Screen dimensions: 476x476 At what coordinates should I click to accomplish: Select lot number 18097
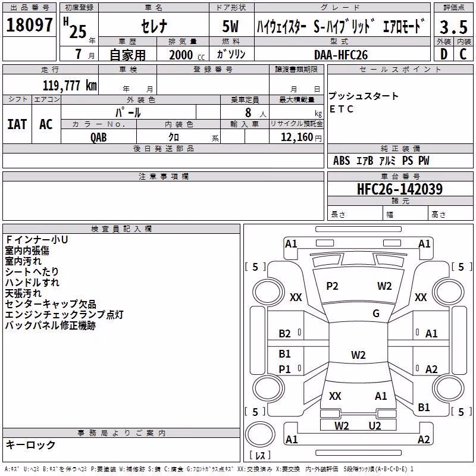pos(29,25)
